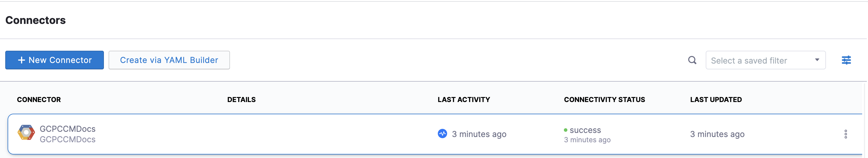Click Create via YAML Builder button
This screenshot has width=868, height=158.
(169, 60)
